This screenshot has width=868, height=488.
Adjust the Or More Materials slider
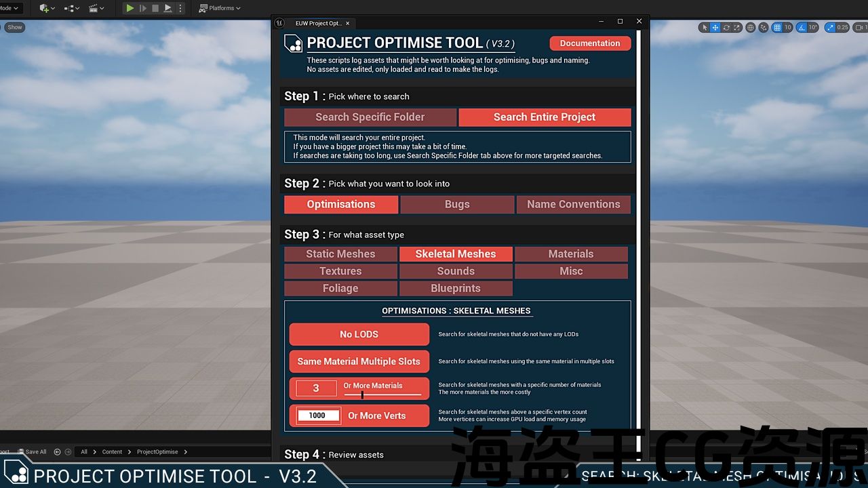tap(362, 394)
